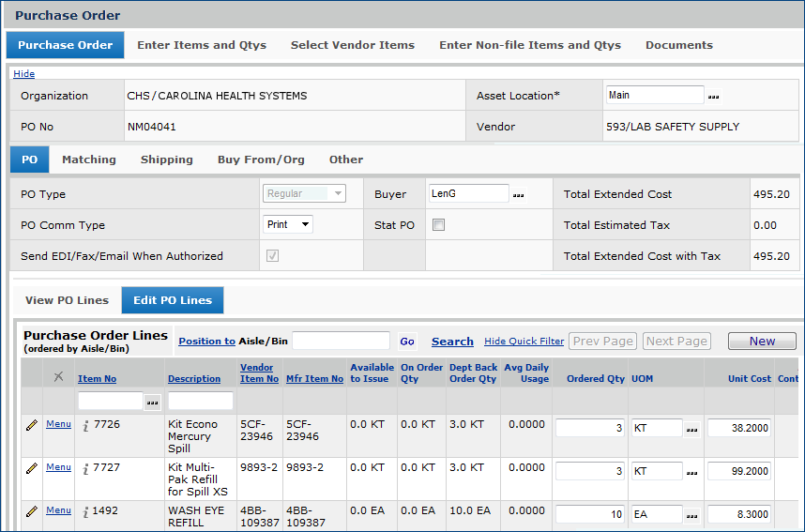Open UOM lookup for Kit Econo Mercury Spill

692,429
